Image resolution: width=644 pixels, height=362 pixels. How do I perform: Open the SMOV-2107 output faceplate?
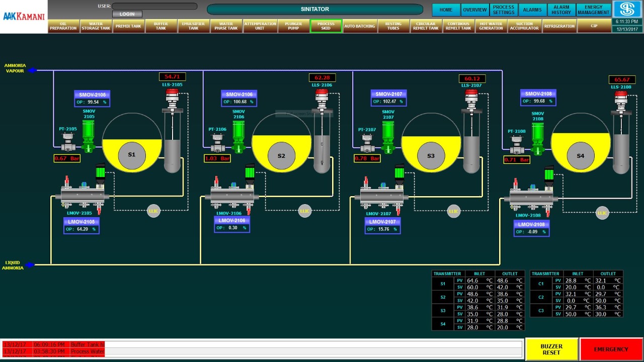(x=388, y=98)
